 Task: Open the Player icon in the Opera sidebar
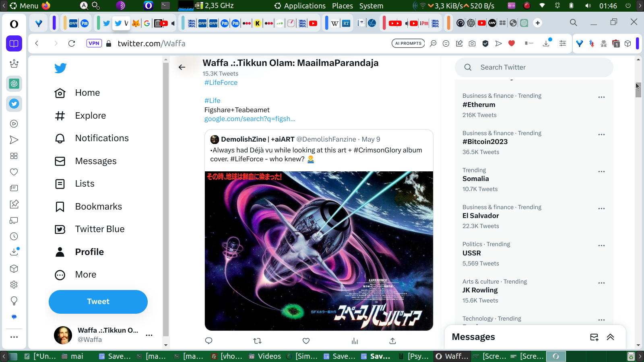coord(14,124)
